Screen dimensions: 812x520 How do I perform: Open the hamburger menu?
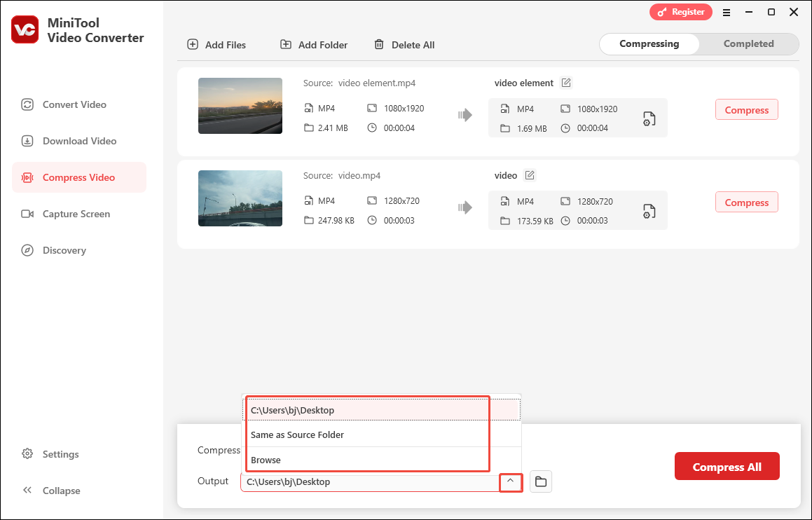point(727,12)
